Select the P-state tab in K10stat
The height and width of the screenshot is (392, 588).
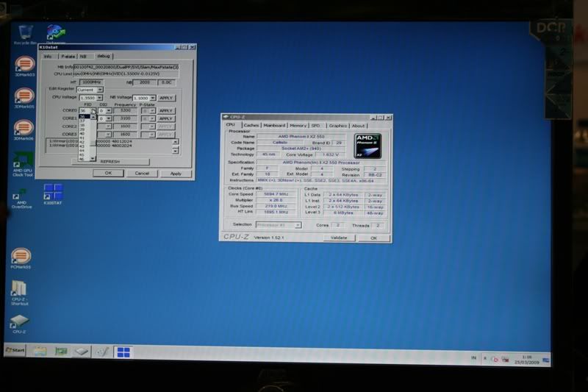point(68,56)
